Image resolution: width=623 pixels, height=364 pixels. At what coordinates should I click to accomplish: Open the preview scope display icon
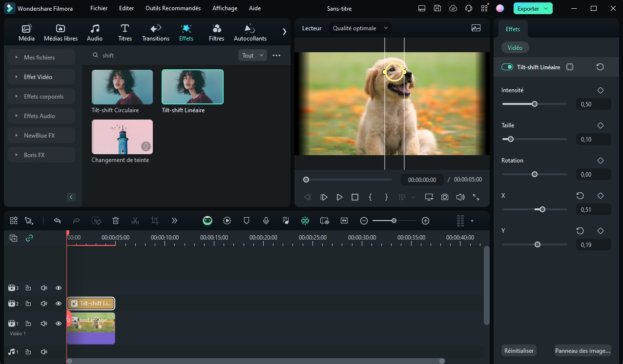[476, 28]
